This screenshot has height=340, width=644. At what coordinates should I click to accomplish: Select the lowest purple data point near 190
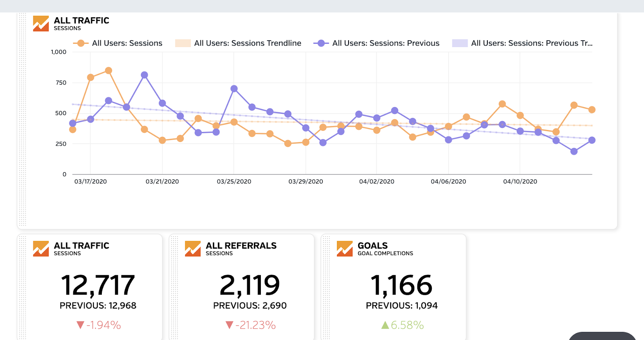(574, 151)
